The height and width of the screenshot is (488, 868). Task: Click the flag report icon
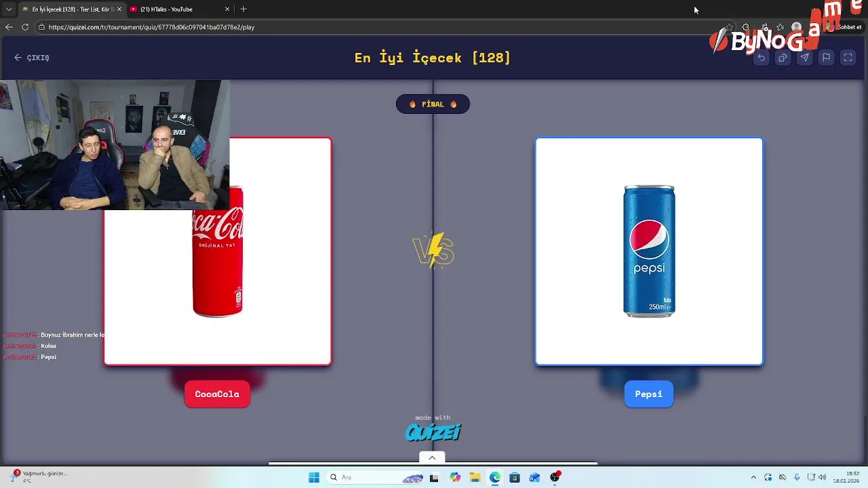click(826, 58)
